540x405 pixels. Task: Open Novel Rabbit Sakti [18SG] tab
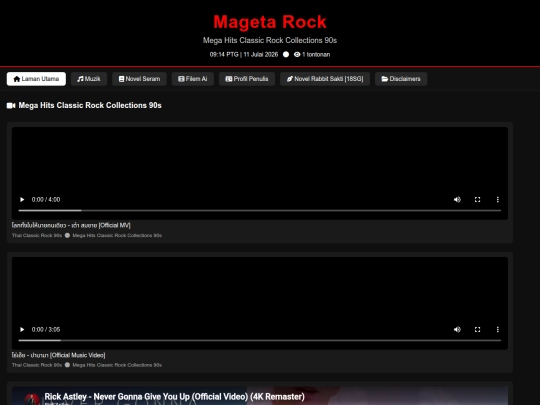(x=325, y=79)
